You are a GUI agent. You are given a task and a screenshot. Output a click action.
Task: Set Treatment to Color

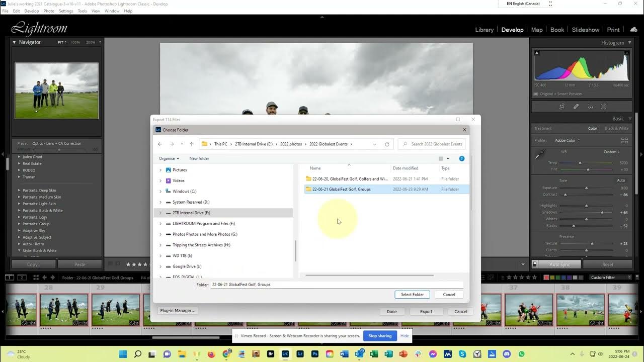coord(593,128)
